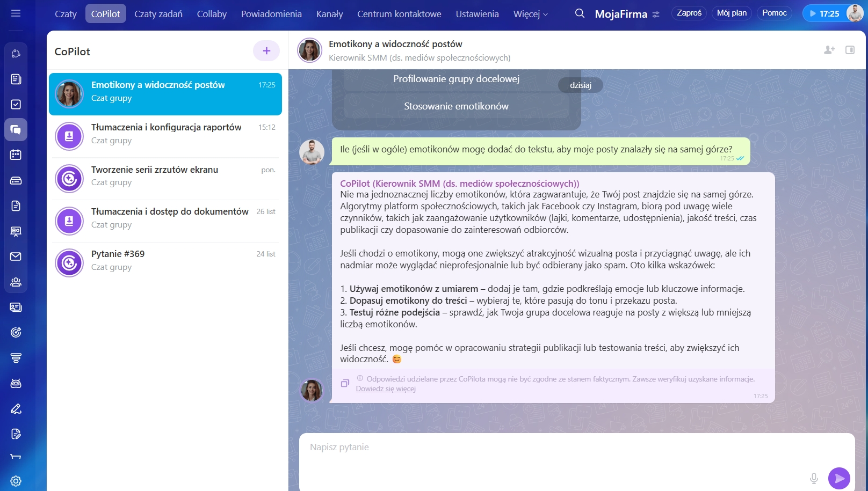The height and width of the screenshot is (491, 868).
Task: Start the work time tracker at 17:25
Action: coord(824,13)
